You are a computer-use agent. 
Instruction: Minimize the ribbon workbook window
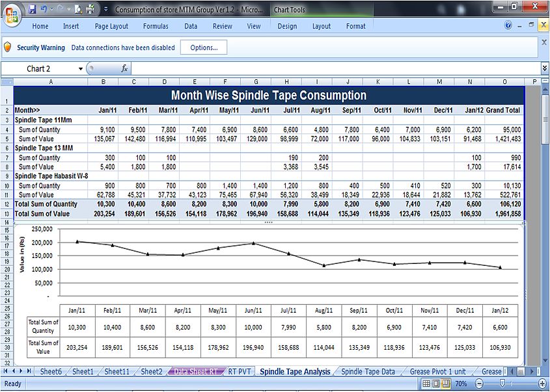pyautogui.click(x=520, y=25)
